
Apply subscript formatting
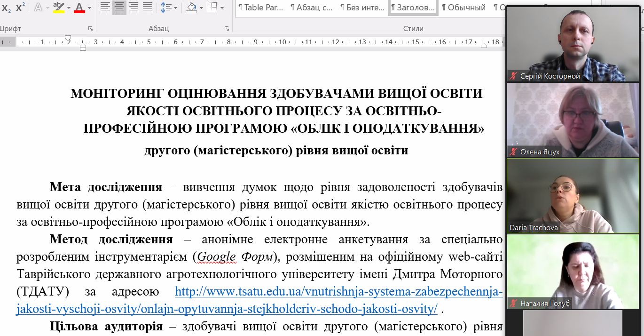coord(6,8)
